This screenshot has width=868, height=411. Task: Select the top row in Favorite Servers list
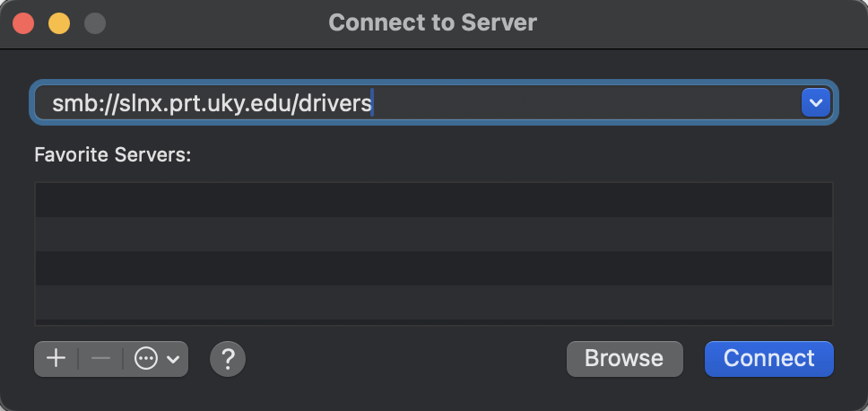(433, 200)
